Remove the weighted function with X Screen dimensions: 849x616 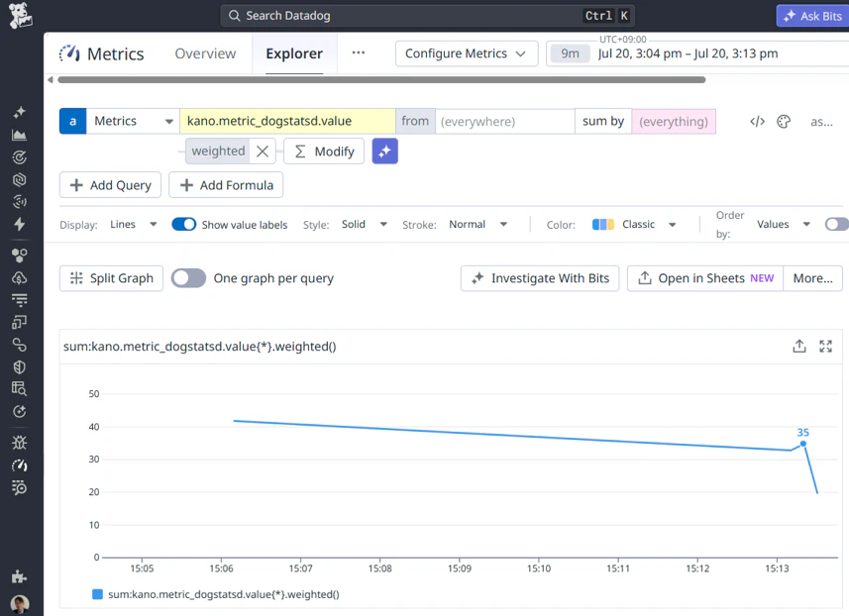coord(263,151)
